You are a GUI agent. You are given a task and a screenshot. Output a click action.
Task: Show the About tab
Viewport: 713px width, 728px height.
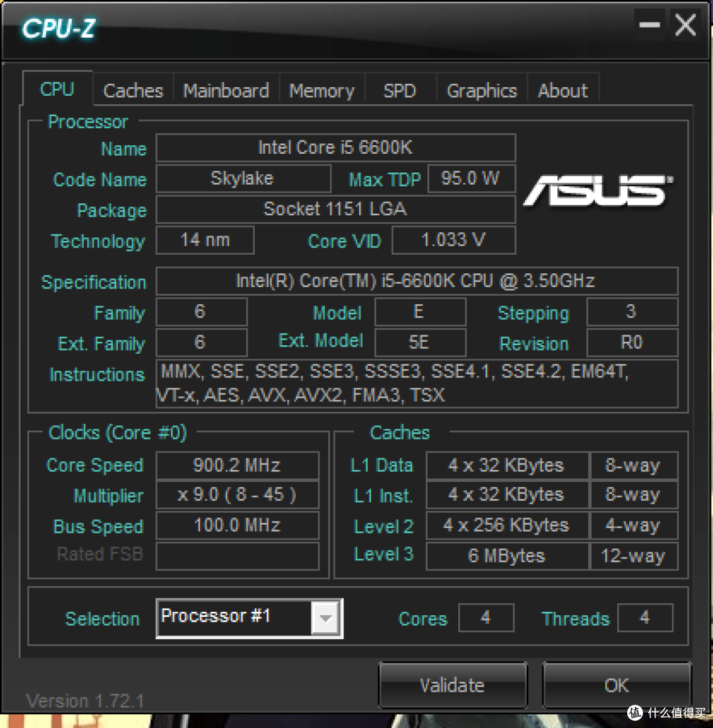(563, 90)
